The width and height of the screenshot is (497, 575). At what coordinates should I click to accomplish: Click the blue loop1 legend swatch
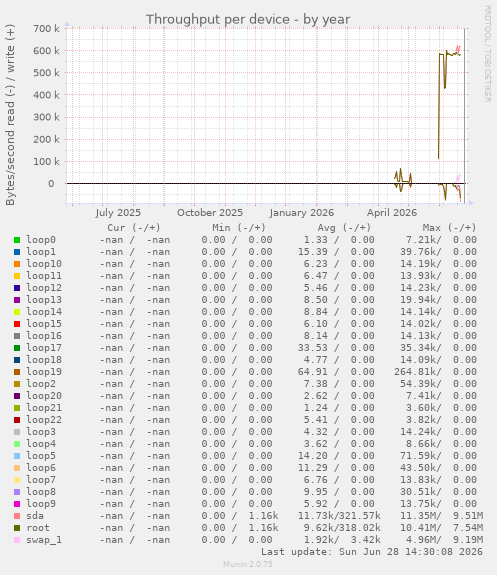tap(17, 252)
